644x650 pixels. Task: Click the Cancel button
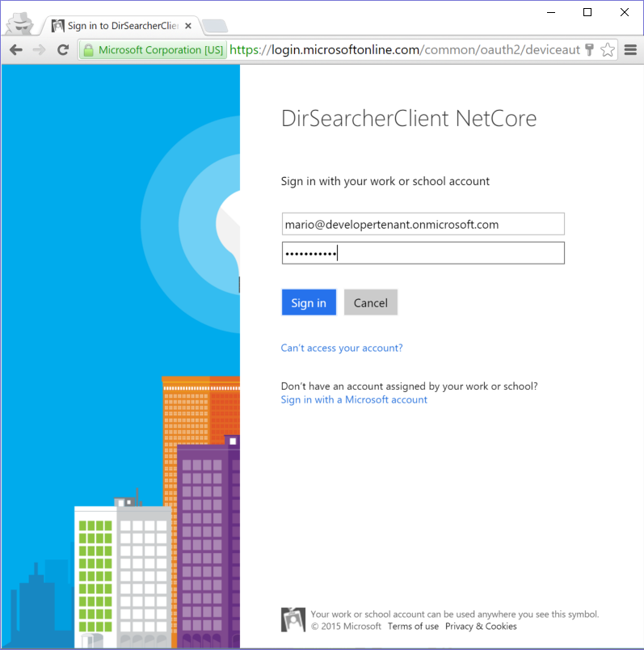[x=371, y=302]
